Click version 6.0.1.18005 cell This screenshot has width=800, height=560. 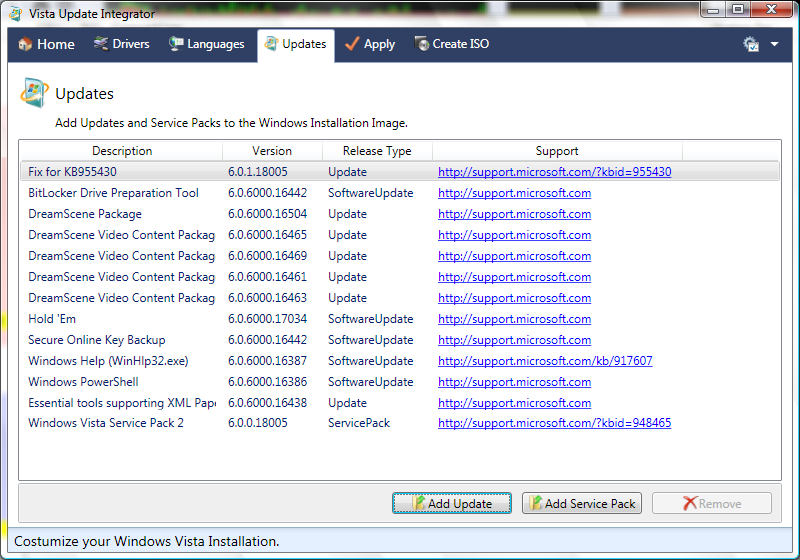point(258,172)
